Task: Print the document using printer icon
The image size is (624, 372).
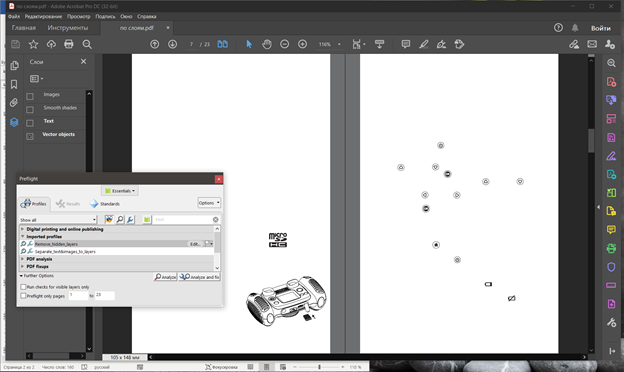Action: click(x=69, y=44)
